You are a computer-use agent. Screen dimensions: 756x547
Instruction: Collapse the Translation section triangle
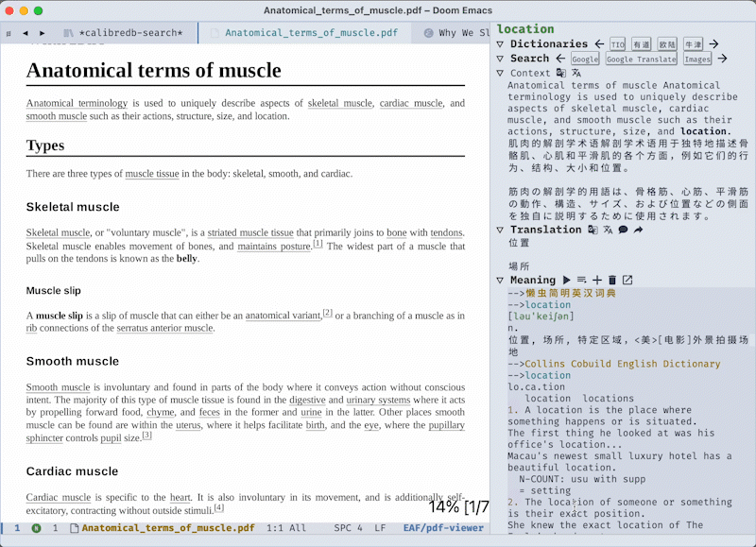tap(500, 230)
